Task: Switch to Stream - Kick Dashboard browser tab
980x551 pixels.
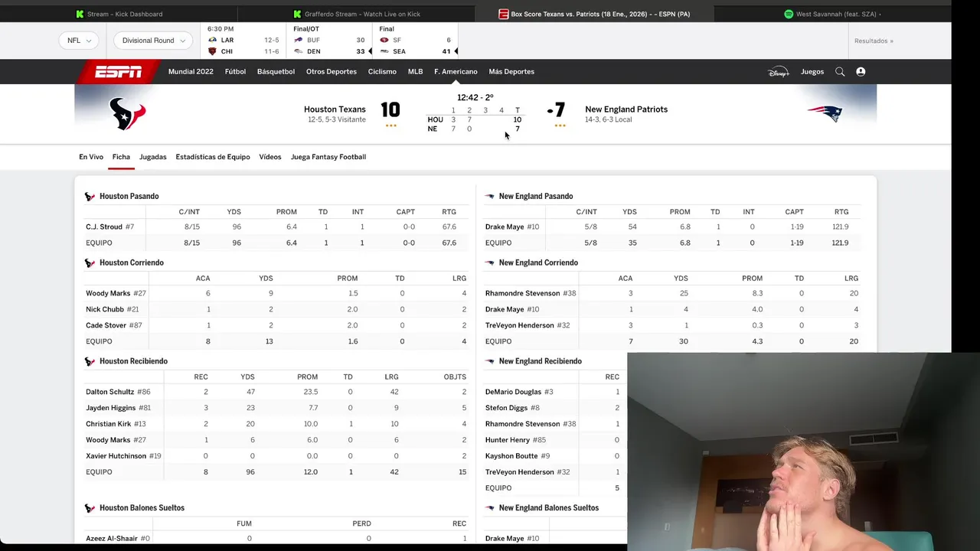Action: (x=119, y=14)
